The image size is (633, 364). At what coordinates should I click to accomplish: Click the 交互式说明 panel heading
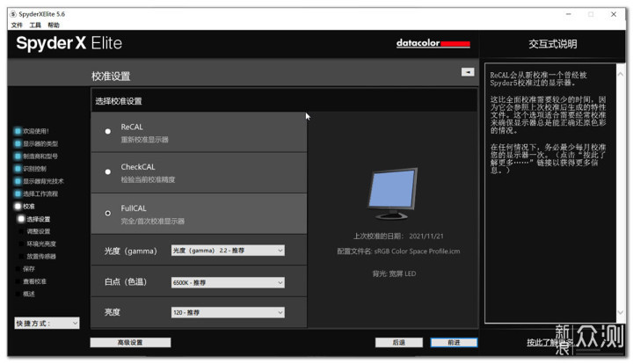pyautogui.click(x=553, y=44)
